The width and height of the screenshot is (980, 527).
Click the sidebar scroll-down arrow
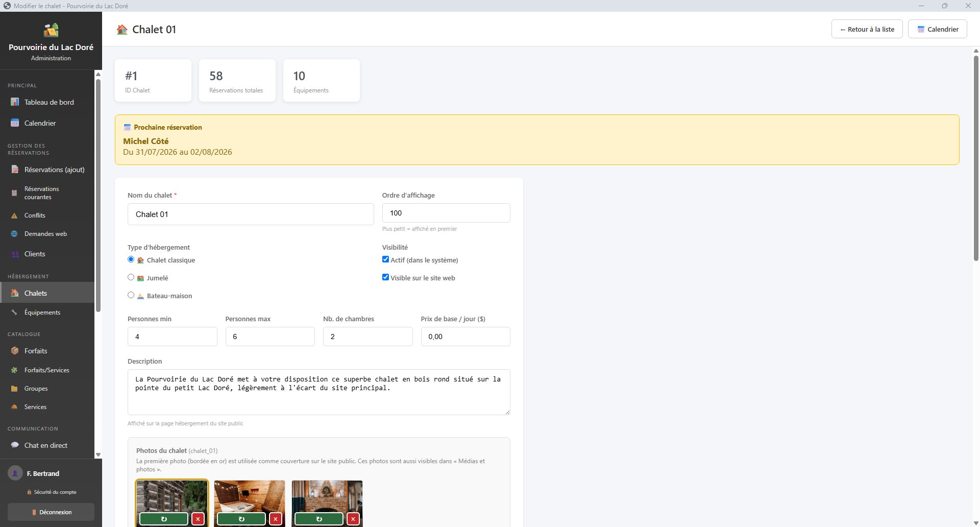(x=98, y=454)
